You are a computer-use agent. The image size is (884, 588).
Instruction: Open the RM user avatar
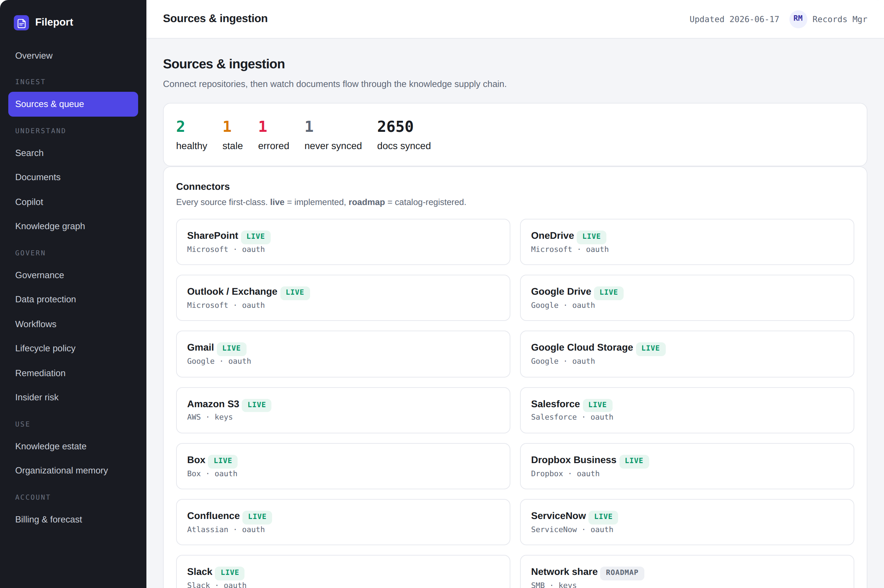tap(798, 19)
